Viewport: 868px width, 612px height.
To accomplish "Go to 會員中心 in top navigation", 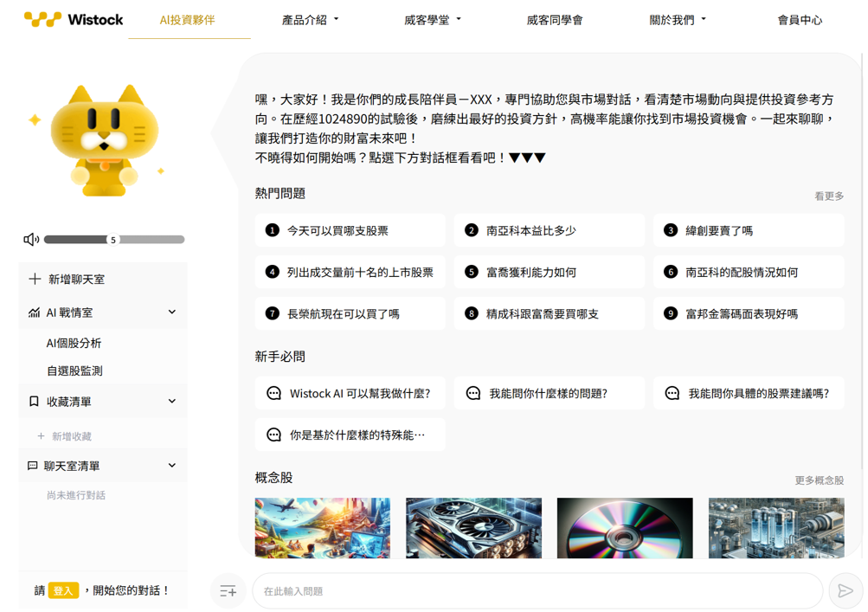I will click(799, 20).
